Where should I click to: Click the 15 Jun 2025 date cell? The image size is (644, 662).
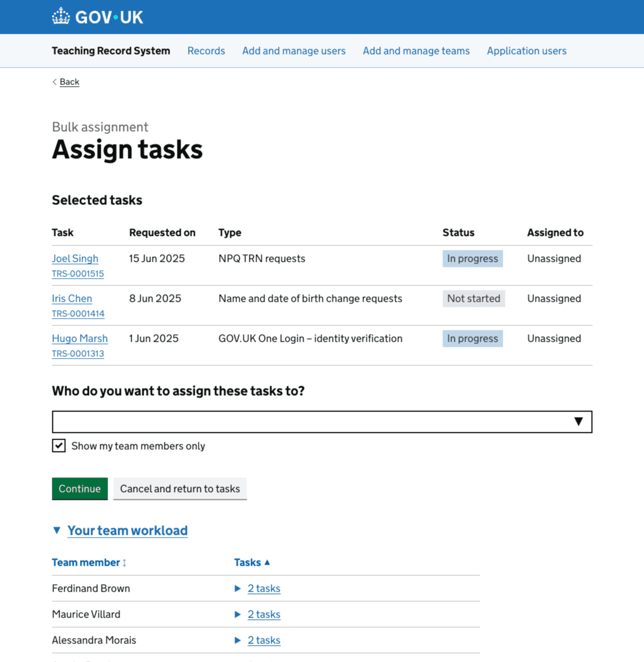pos(157,258)
